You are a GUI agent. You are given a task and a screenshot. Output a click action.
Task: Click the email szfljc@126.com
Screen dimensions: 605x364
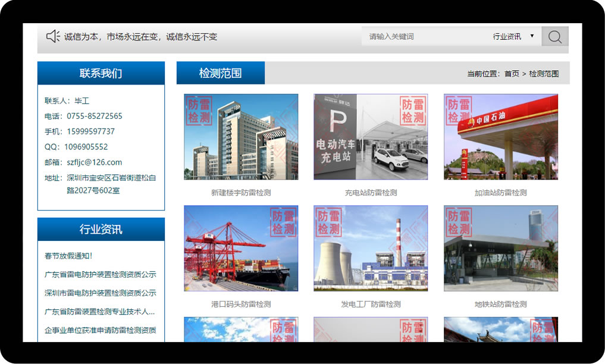click(94, 162)
